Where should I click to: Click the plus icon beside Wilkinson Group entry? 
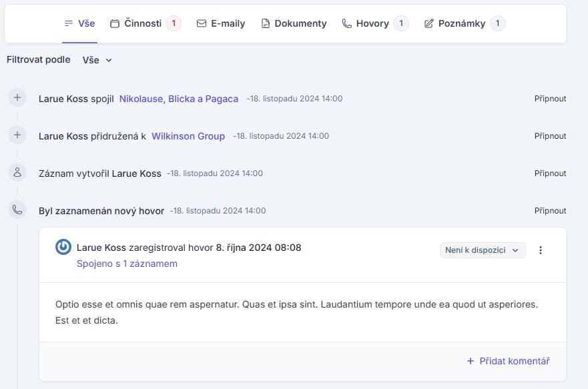point(17,135)
